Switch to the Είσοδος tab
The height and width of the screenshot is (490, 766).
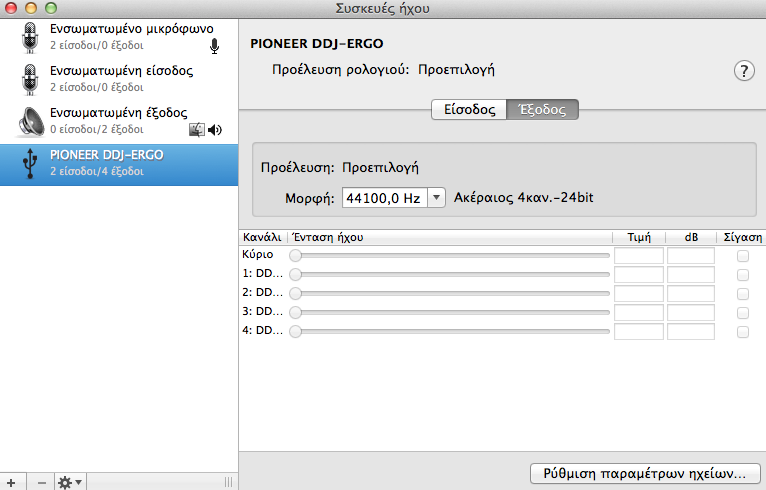click(469, 109)
